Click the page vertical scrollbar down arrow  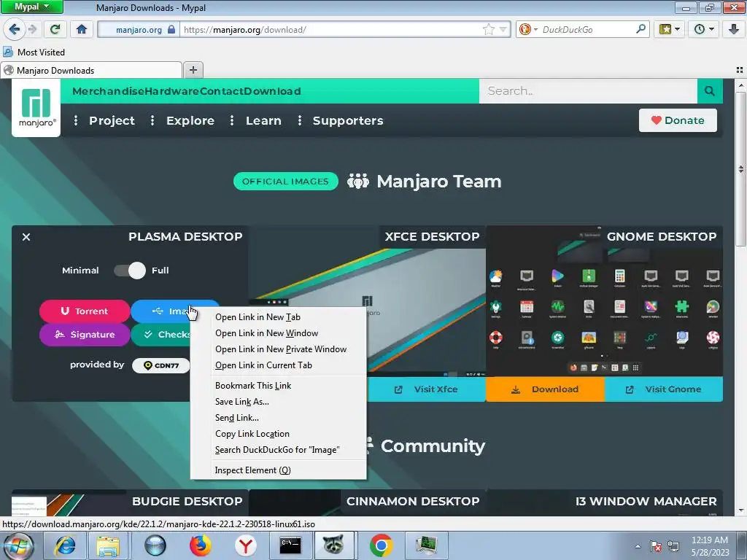[x=741, y=511]
